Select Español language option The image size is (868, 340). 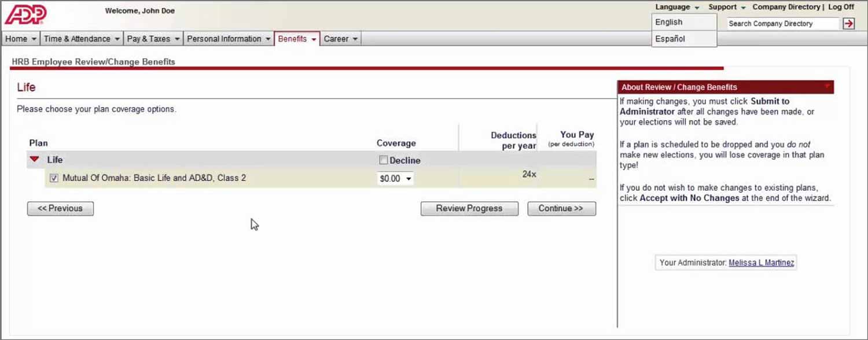(x=670, y=39)
